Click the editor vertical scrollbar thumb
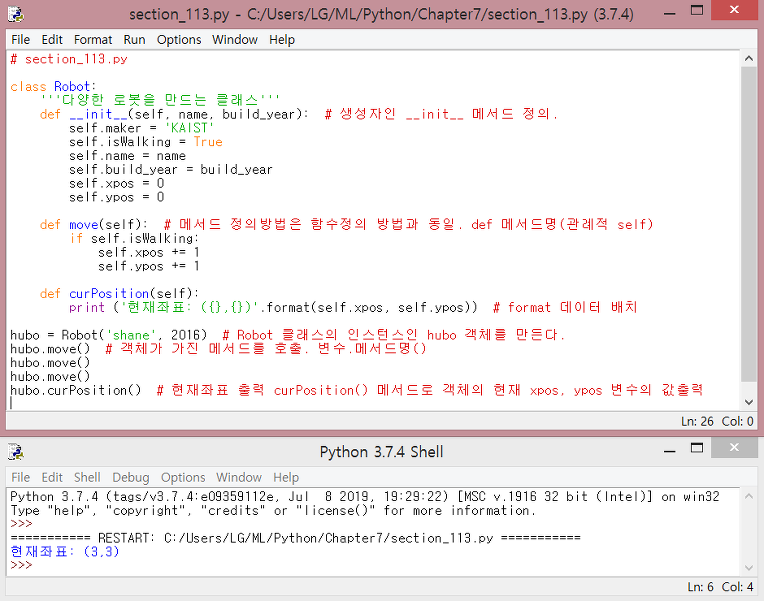This screenshot has width=764, height=601. click(748, 224)
